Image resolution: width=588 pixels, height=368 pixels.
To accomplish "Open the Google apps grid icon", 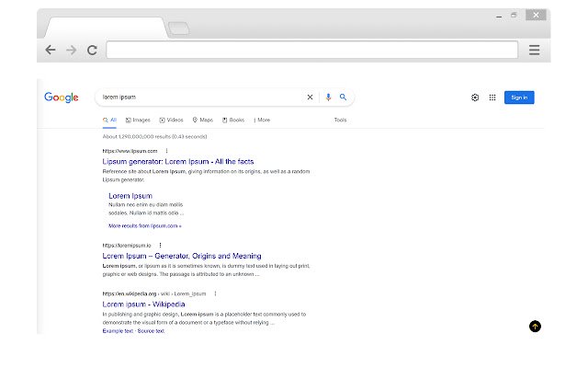I will click(492, 98).
